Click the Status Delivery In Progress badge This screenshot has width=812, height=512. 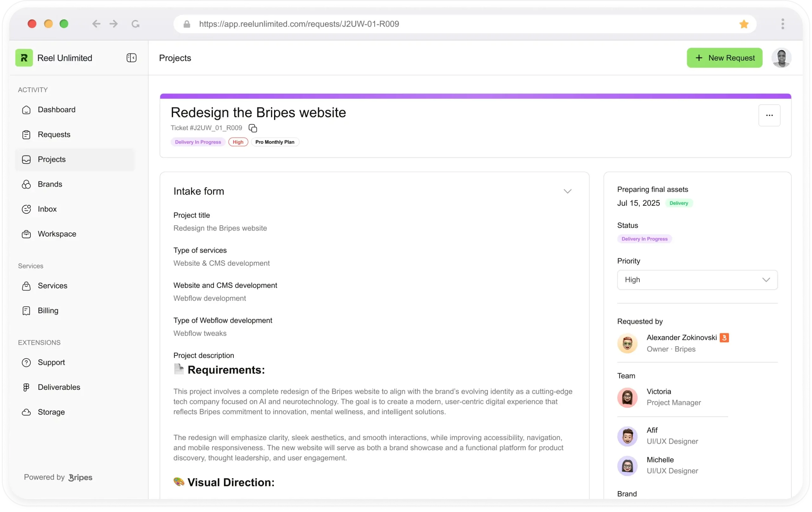point(645,239)
